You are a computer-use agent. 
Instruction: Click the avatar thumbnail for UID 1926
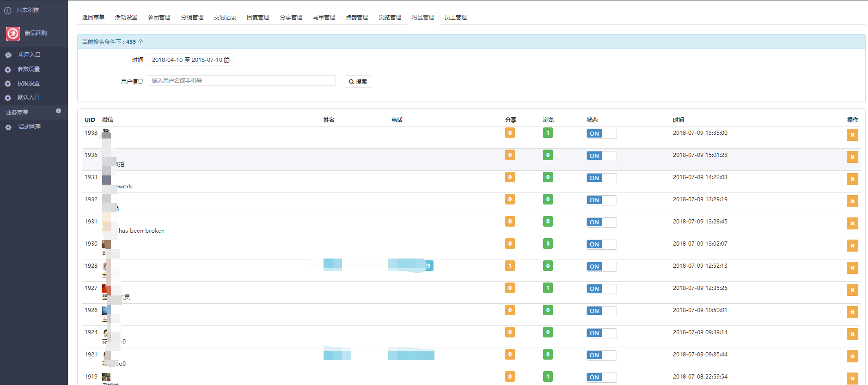click(106, 311)
